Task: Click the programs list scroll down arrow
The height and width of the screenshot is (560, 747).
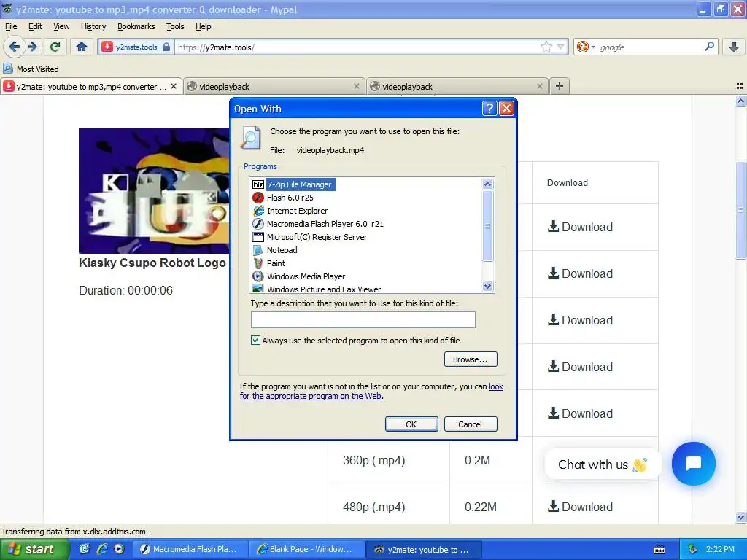Action: [487, 286]
